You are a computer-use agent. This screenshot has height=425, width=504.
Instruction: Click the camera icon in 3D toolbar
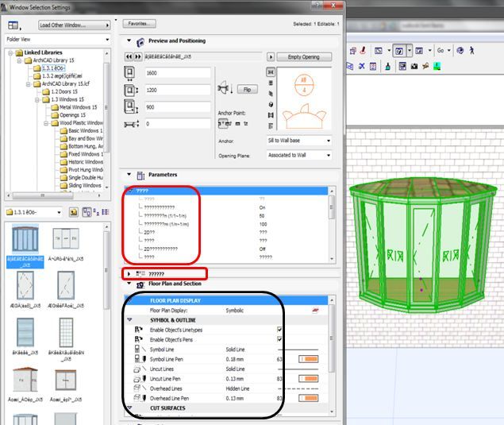414,66
